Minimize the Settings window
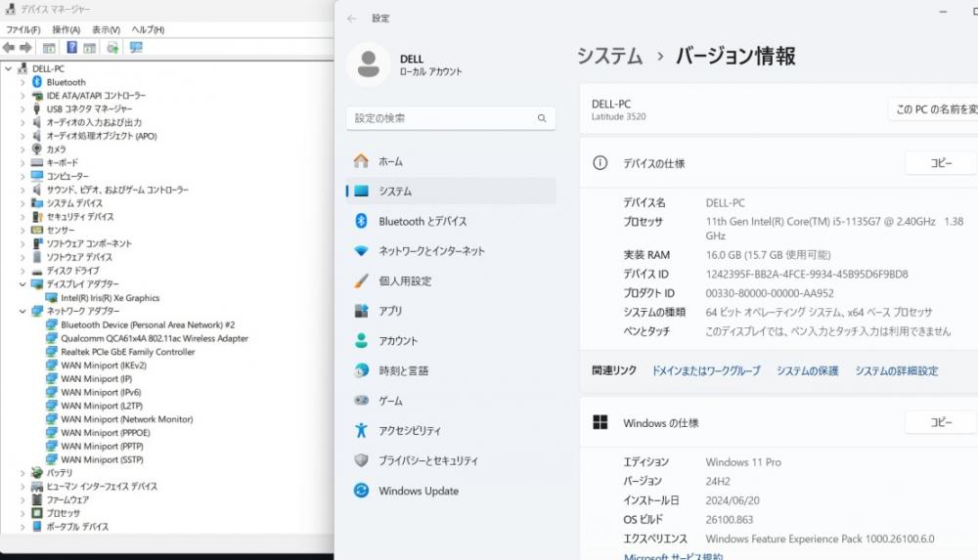The width and height of the screenshot is (978, 560). click(x=943, y=11)
